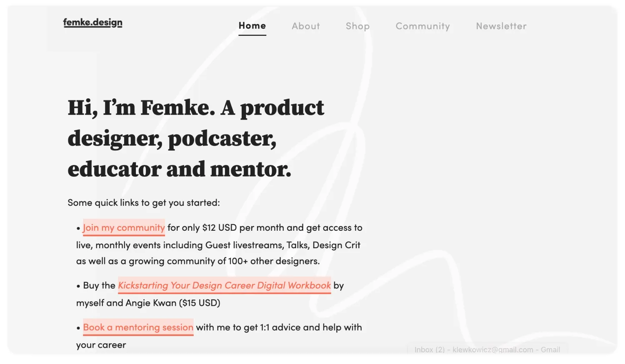Screen dimensions: 625x364
Task: Click the '$12 USD per month' text
Action: [243, 227]
